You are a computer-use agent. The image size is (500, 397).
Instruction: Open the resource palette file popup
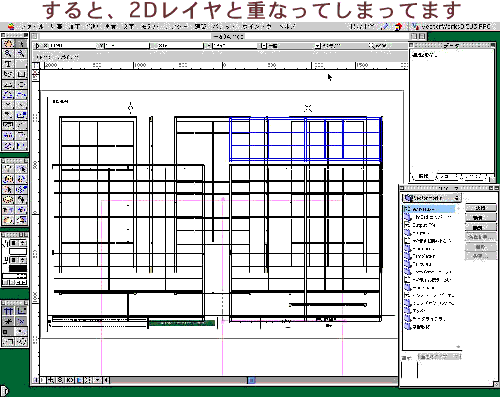(x=432, y=198)
